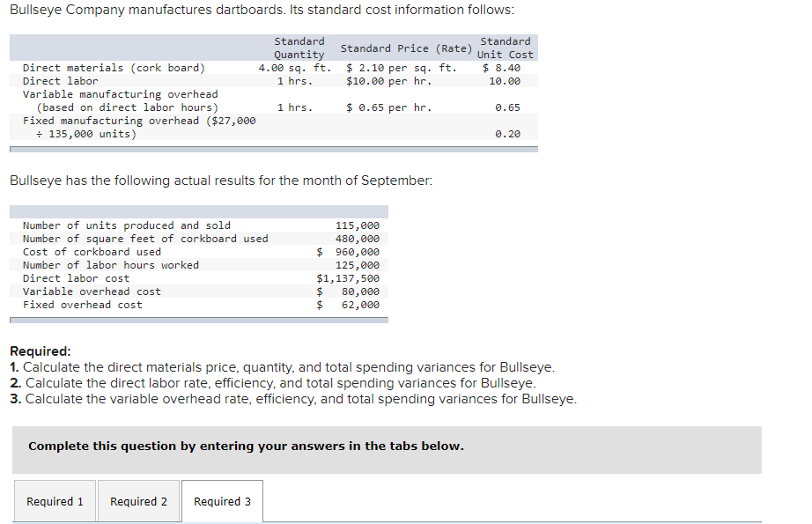Switch to the Required 3 tab
812x524 pixels.
(x=222, y=501)
